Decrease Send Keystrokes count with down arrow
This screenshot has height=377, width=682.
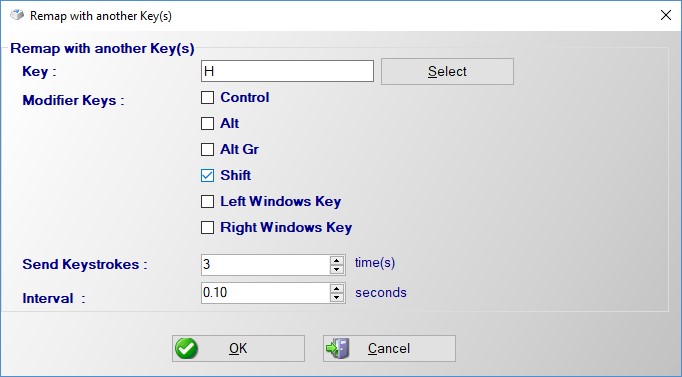click(x=337, y=270)
